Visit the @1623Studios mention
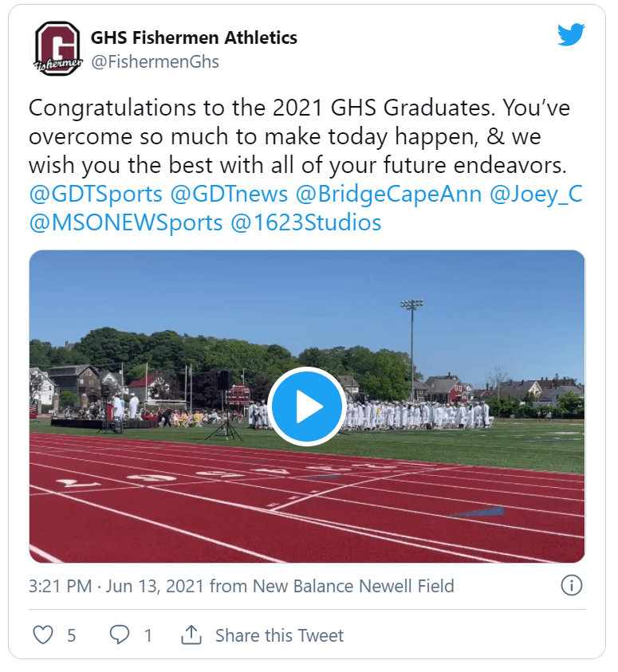 pyautogui.click(x=305, y=222)
